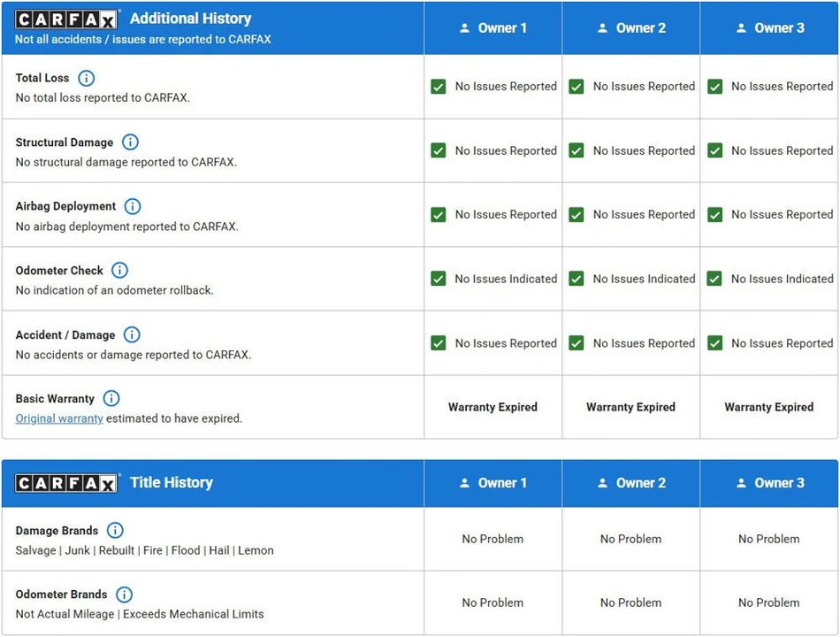Click Damage Brands No Problem for Owner 1
This screenshot has height=637, width=840.
tap(493, 539)
